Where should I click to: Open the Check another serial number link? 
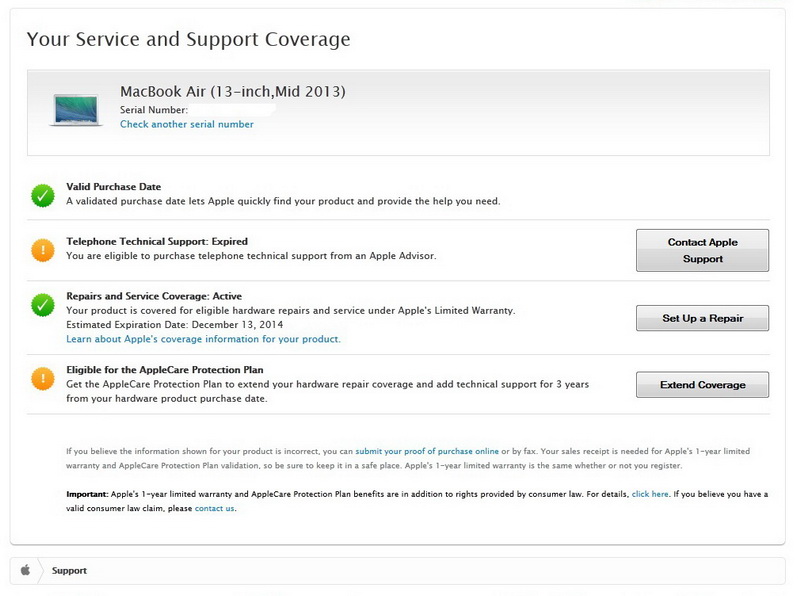(187, 125)
